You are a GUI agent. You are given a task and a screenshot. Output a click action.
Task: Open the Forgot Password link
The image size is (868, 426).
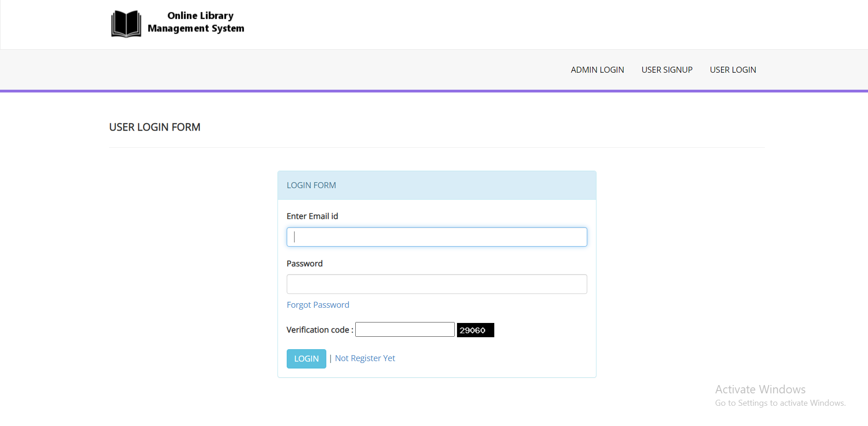(x=318, y=305)
